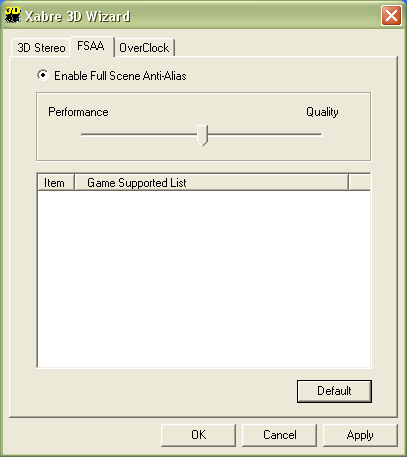Click the Enable Full Scene Anti-Alias label
This screenshot has height=457, width=407.
tap(120, 76)
